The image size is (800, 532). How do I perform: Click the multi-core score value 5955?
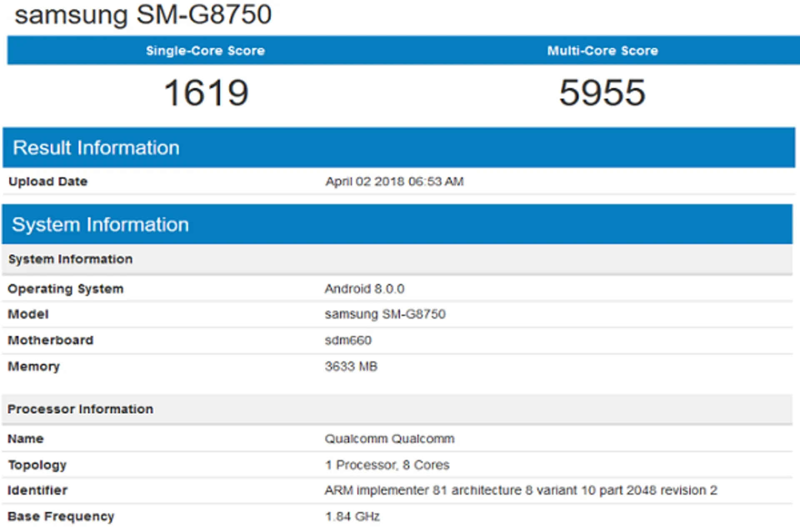602,93
